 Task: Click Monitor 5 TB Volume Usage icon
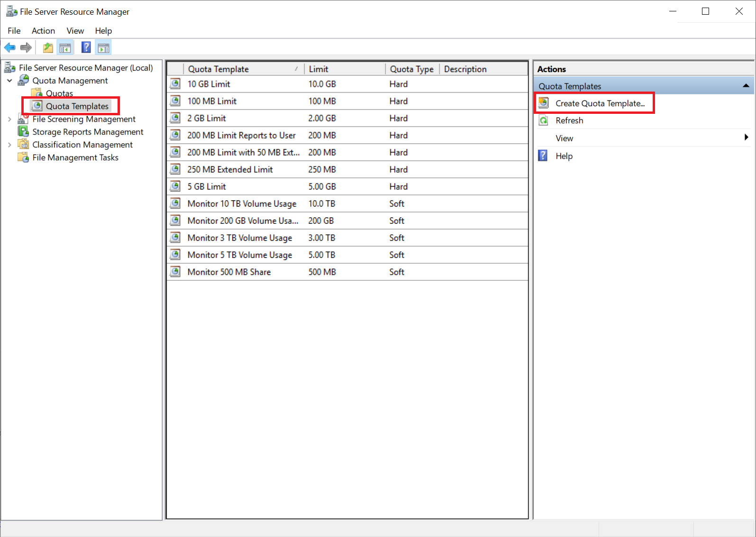175,255
